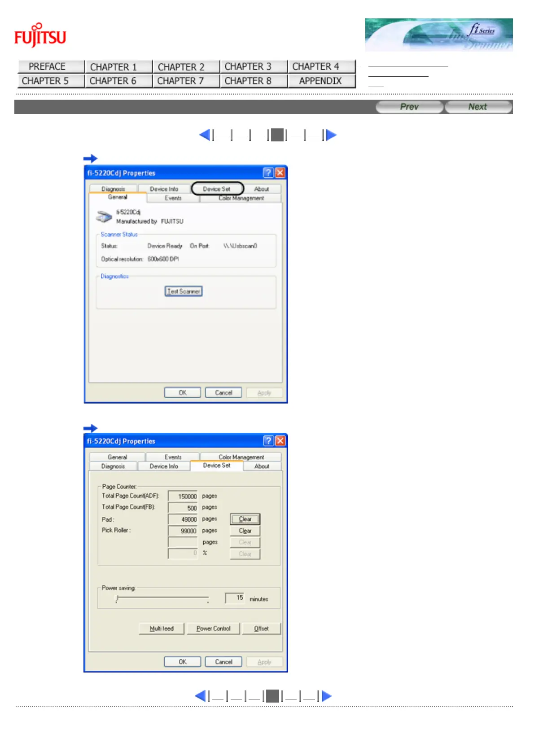
Task: Go to CHAPTER 5
Action: (51, 81)
